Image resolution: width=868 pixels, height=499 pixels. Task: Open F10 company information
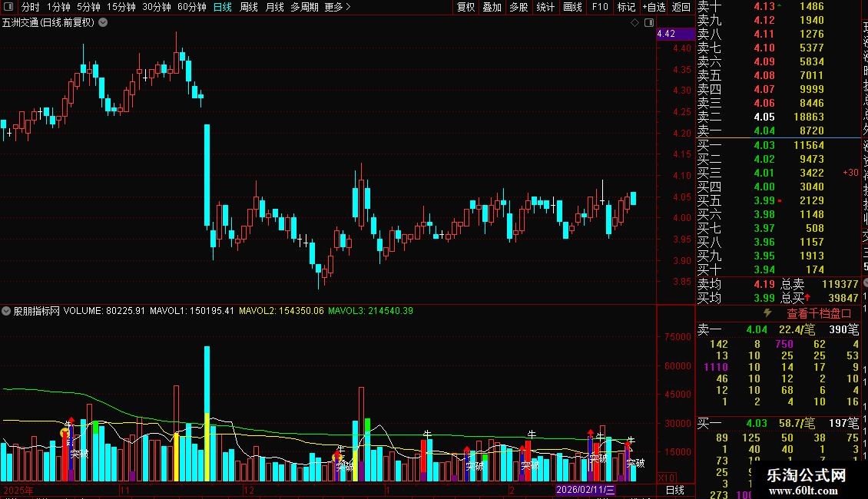click(x=599, y=7)
